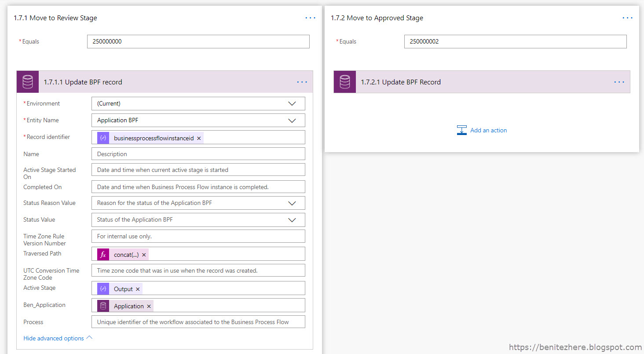Click the Equals field containing 250000002

(x=515, y=41)
